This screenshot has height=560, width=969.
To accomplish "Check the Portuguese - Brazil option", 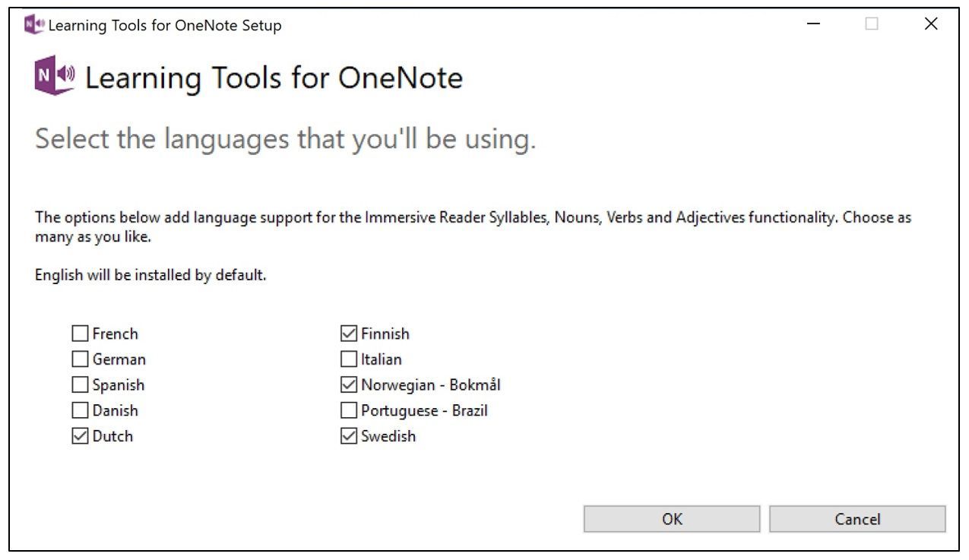I will 350,410.
